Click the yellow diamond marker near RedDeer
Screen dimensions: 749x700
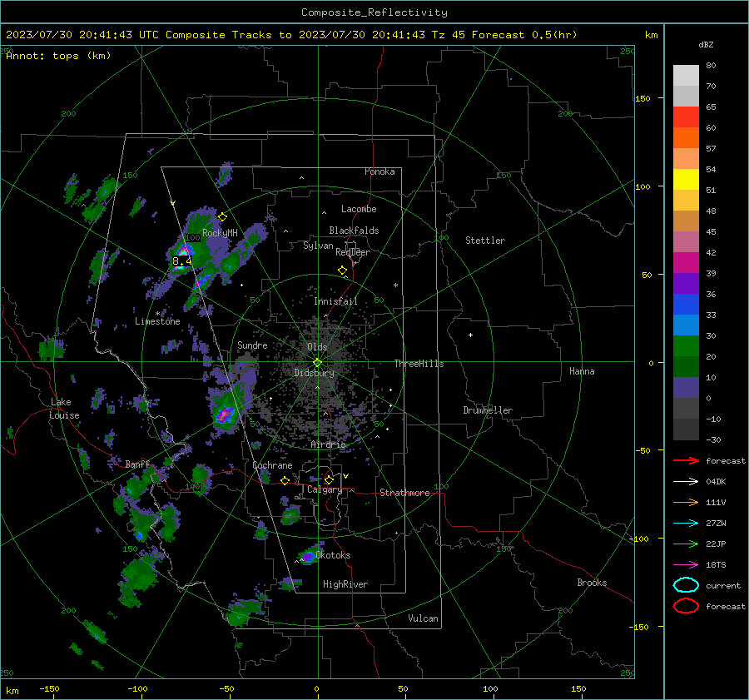pos(343,271)
